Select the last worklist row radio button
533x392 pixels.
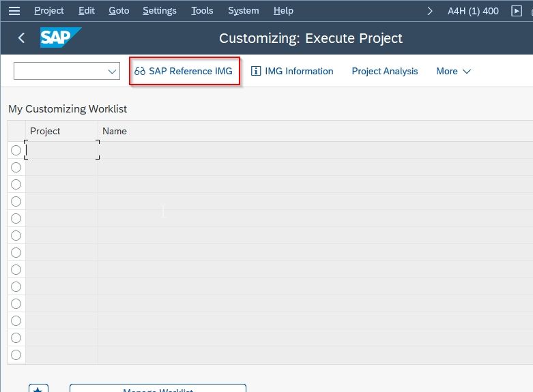(16, 355)
